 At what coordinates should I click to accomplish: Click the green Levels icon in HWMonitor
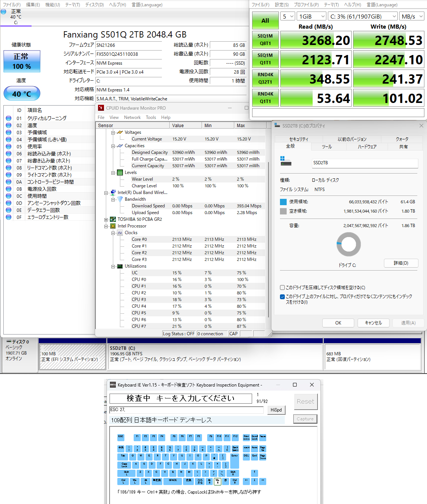click(x=120, y=172)
